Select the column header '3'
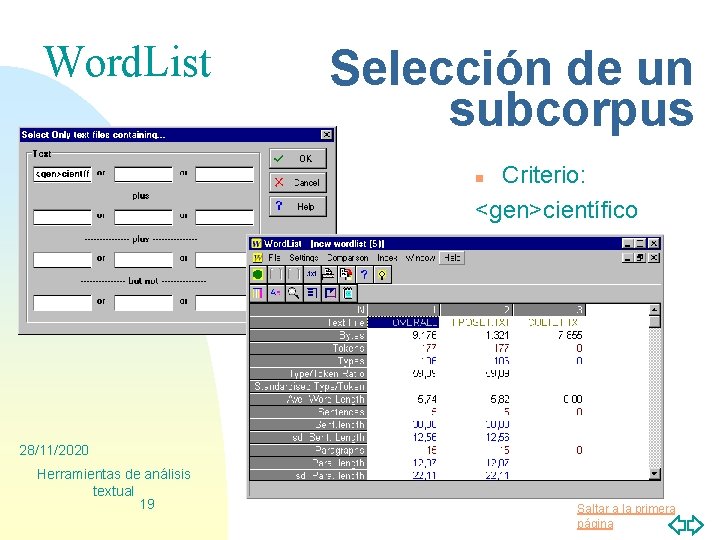Image resolution: width=720 pixels, height=540 pixels. 550,309
